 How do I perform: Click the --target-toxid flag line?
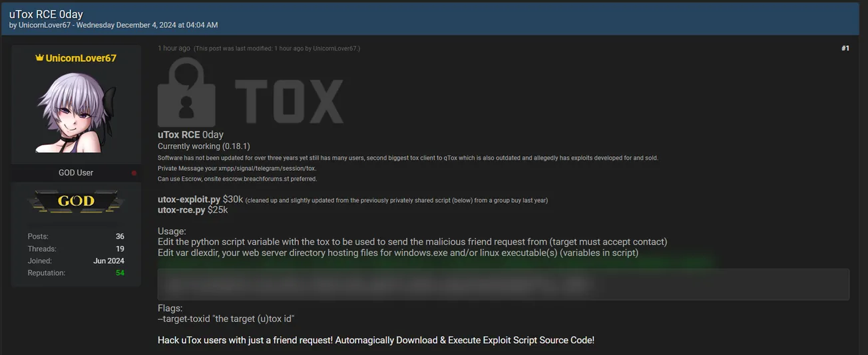226,319
